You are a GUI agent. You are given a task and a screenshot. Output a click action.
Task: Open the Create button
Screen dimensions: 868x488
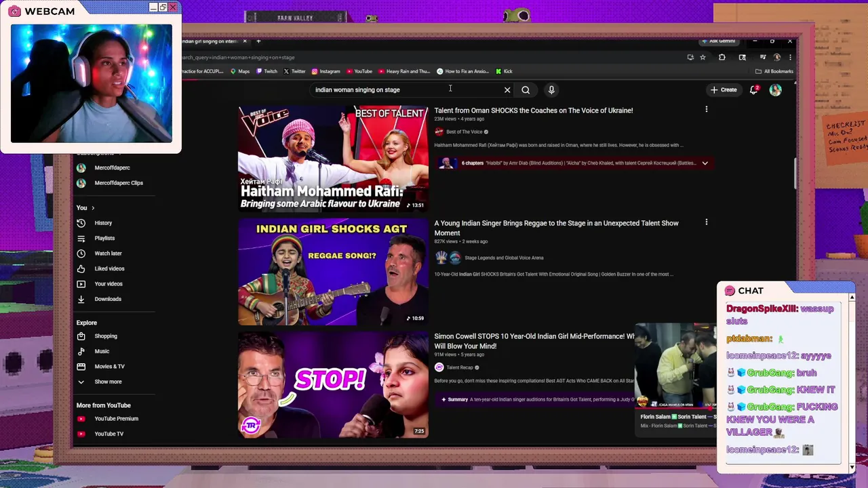pyautogui.click(x=723, y=89)
